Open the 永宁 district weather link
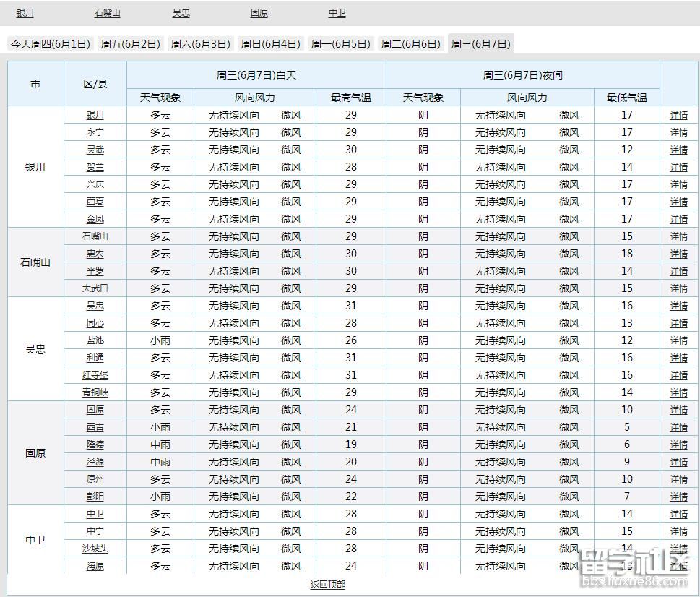The image size is (700, 597). (x=96, y=132)
